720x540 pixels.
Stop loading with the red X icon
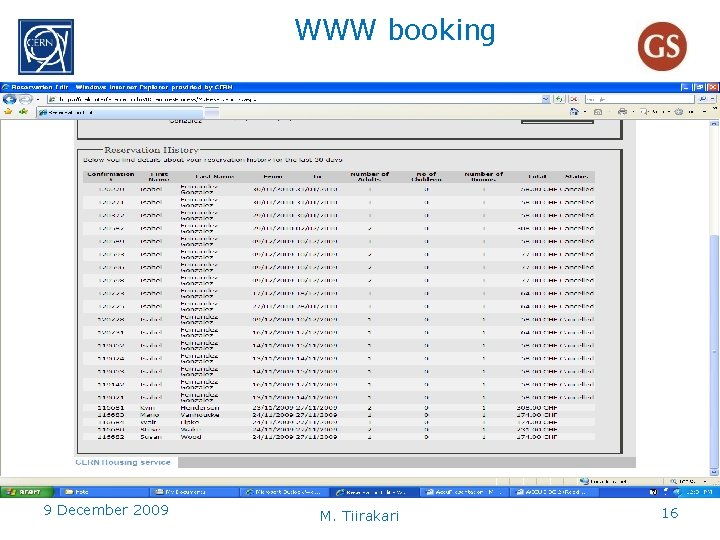click(574, 99)
